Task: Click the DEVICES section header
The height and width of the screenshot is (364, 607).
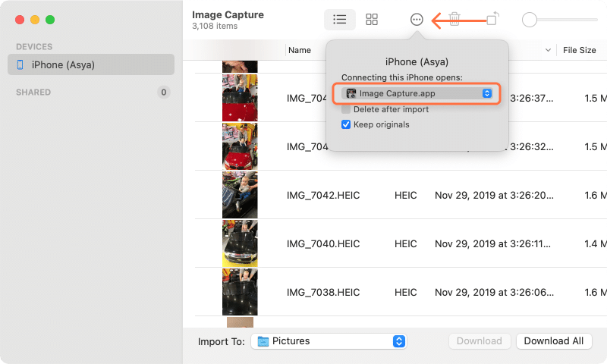Action: [34, 47]
